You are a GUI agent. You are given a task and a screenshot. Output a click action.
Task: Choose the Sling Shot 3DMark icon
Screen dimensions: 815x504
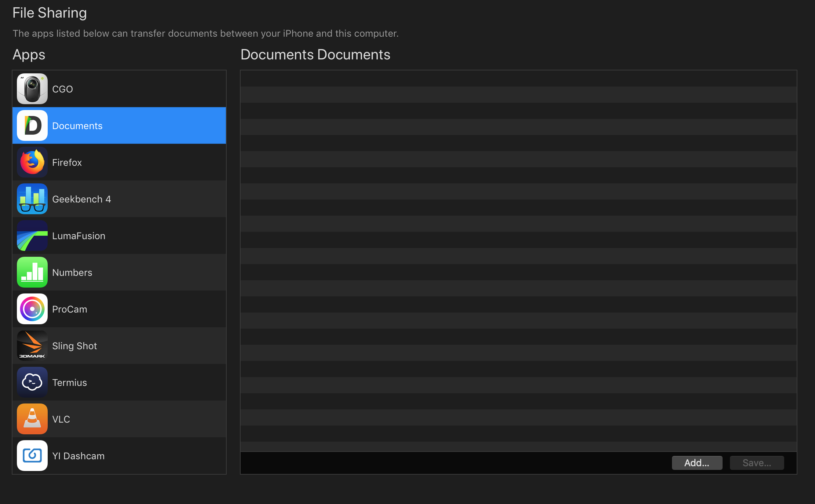click(32, 346)
